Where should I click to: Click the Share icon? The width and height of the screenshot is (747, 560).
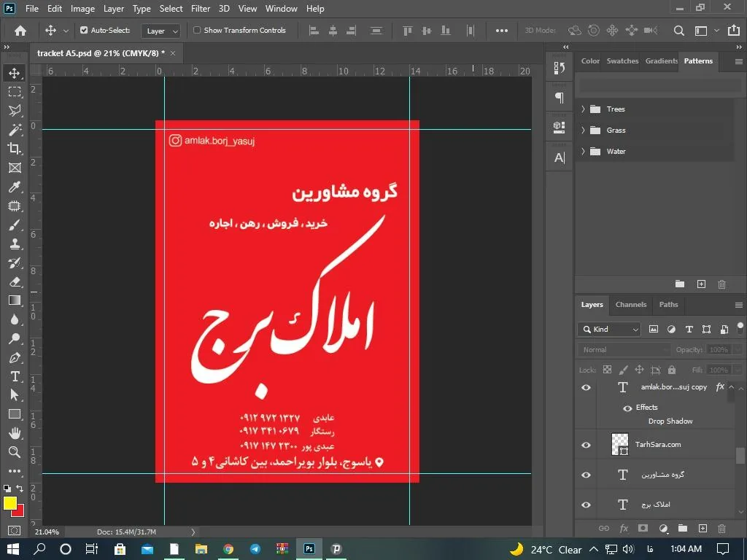(x=734, y=31)
